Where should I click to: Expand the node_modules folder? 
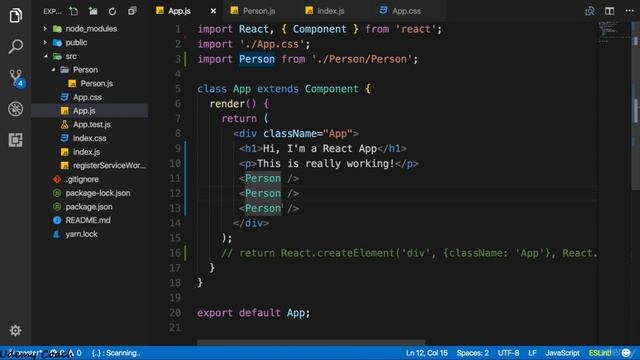[x=90, y=29]
